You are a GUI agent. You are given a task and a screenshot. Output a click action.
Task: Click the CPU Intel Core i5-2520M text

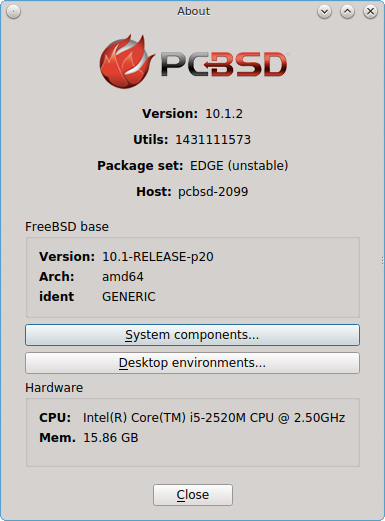214,418
